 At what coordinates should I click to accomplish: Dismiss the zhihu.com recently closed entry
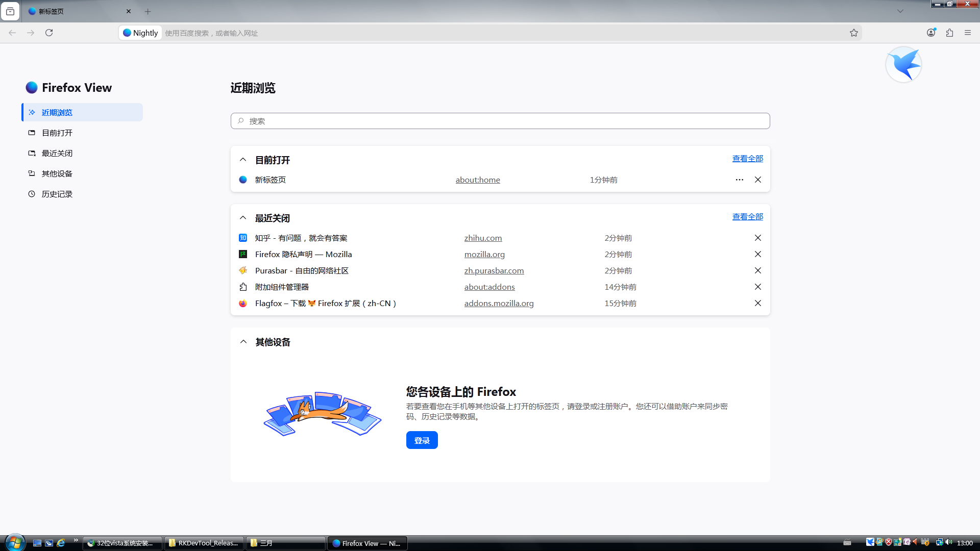(x=758, y=238)
